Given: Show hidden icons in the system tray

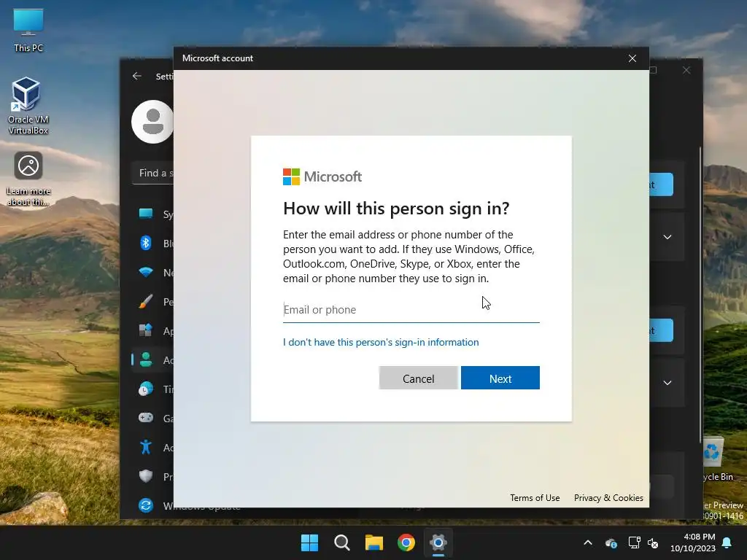Looking at the screenshot, I should [588, 542].
